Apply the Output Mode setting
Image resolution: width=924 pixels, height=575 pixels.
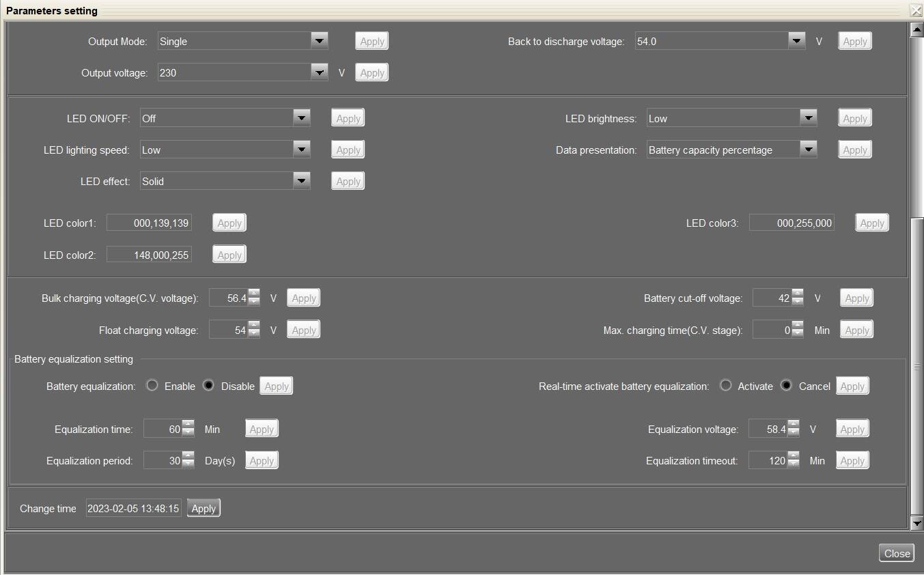coord(372,41)
